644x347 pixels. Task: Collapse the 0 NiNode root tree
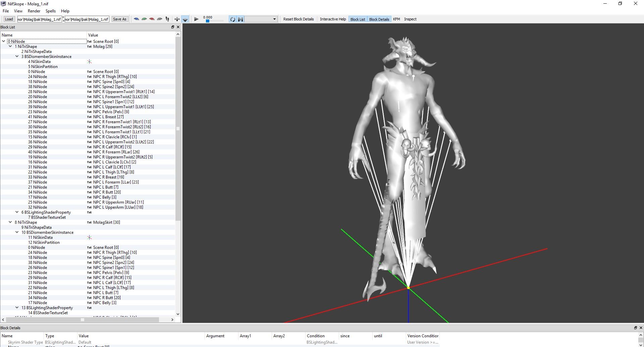[4, 42]
